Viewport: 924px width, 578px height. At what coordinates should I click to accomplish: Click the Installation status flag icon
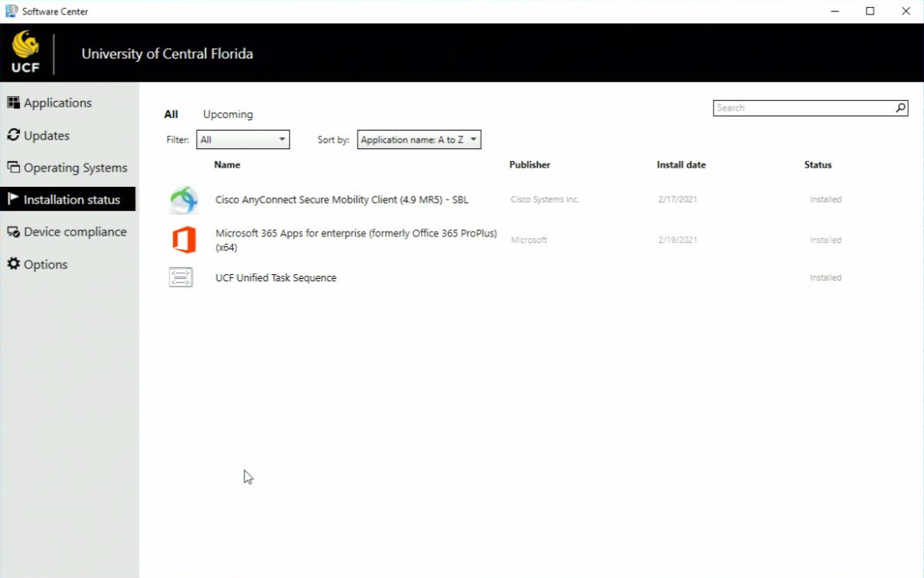click(13, 199)
